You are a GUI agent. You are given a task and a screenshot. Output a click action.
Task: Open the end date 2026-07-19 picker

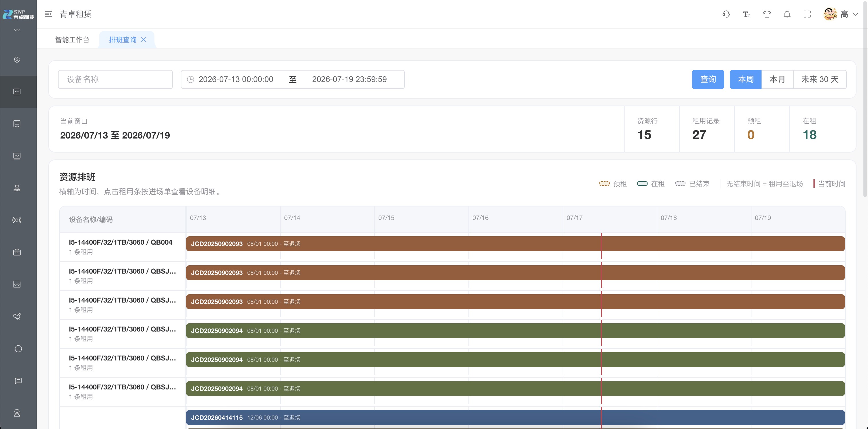[x=349, y=79]
